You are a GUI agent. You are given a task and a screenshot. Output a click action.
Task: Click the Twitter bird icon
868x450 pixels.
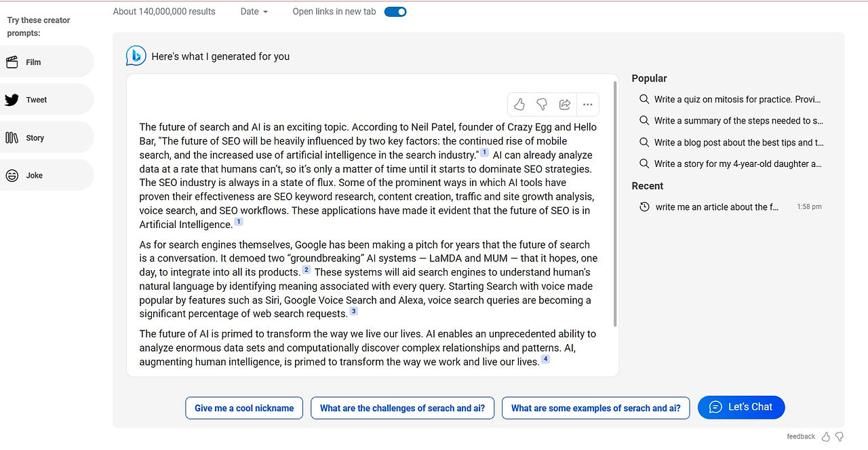pyautogui.click(x=12, y=100)
